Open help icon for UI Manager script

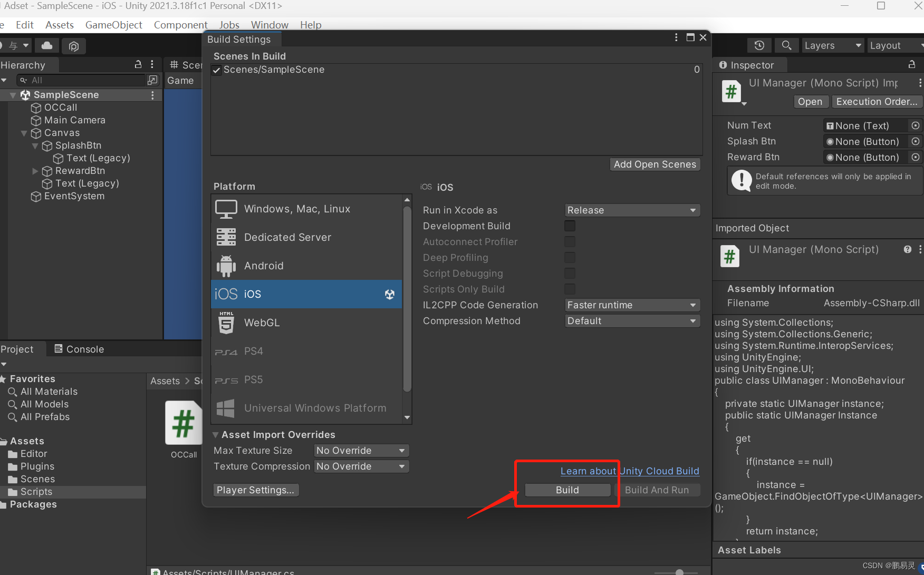tap(908, 249)
